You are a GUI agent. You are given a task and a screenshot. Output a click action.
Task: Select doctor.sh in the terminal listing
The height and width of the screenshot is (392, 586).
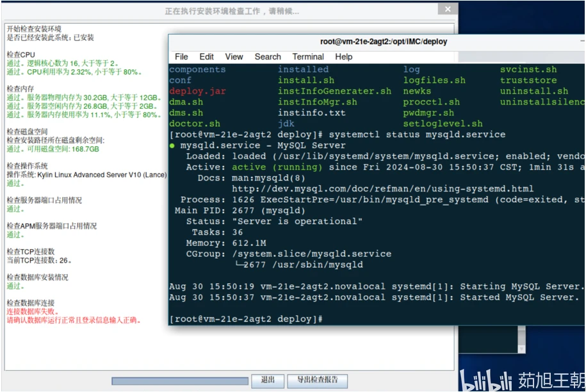[194, 124]
